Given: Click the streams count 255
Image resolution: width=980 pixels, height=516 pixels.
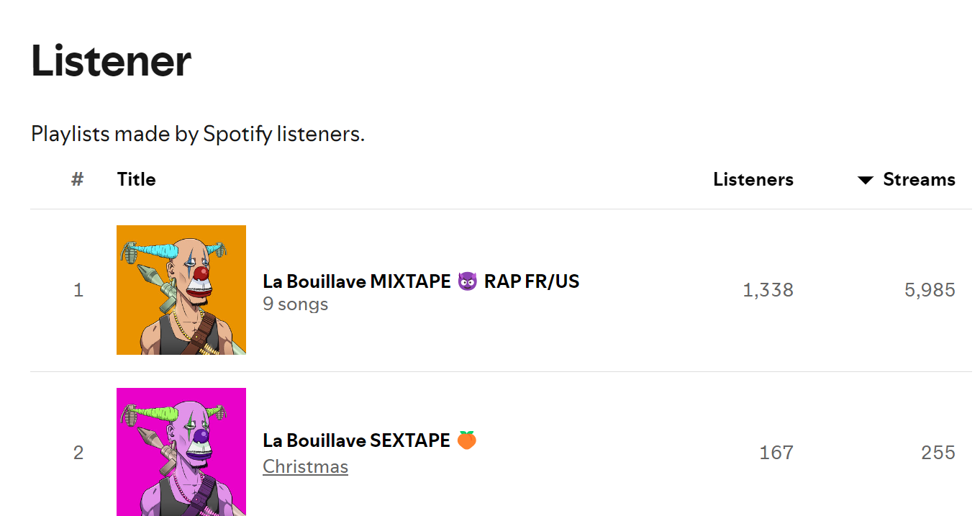Looking at the screenshot, I should pyautogui.click(x=938, y=452).
